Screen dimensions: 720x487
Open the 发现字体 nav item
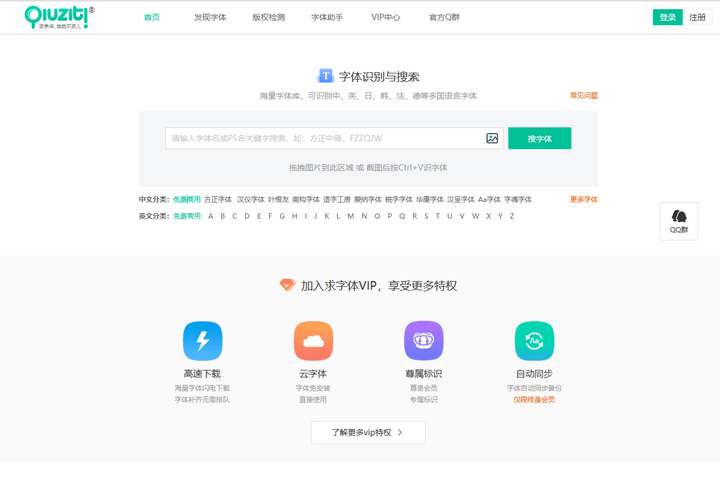[210, 17]
